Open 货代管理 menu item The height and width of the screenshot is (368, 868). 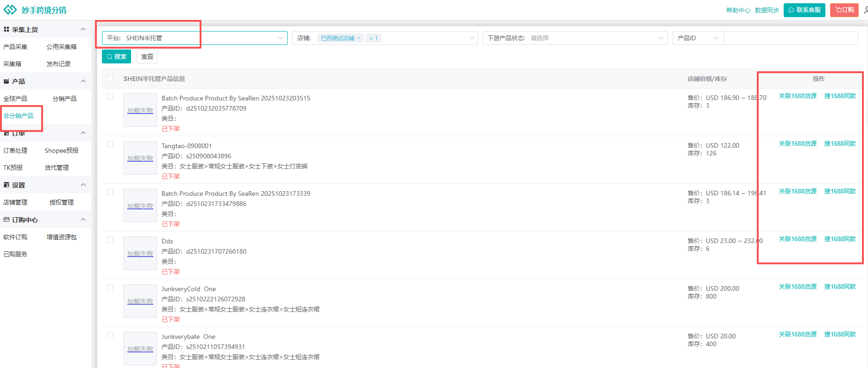[57, 168]
